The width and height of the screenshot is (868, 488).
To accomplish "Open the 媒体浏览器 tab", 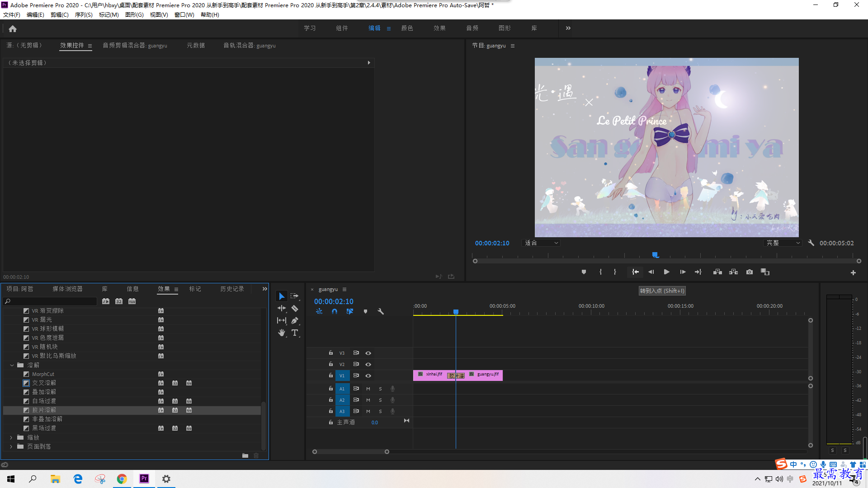I will coord(67,289).
